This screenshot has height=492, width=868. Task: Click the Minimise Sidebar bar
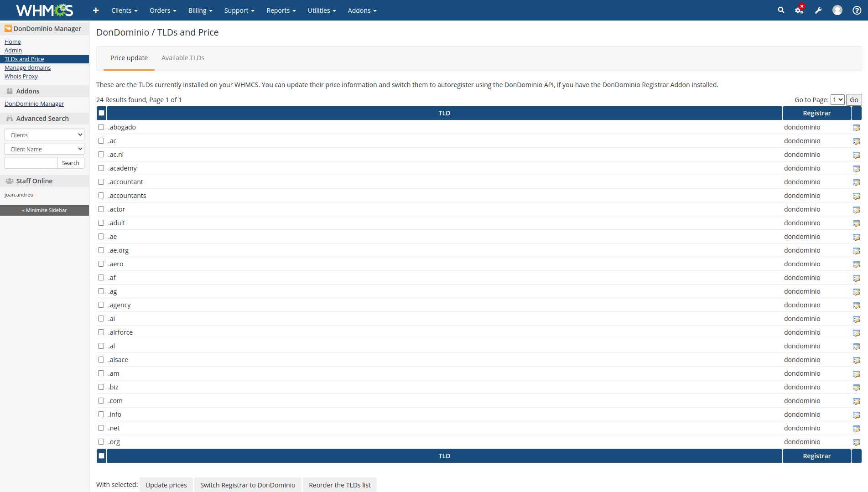pyautogui.click(x=44, y=210)
